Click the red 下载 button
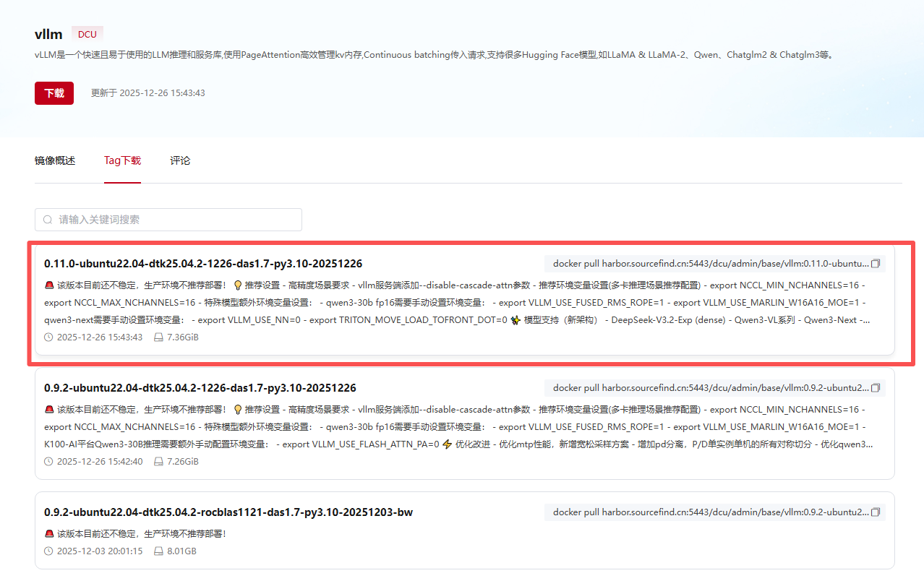Viewport: 924px width, 581px height. click(x=54, y=93)
